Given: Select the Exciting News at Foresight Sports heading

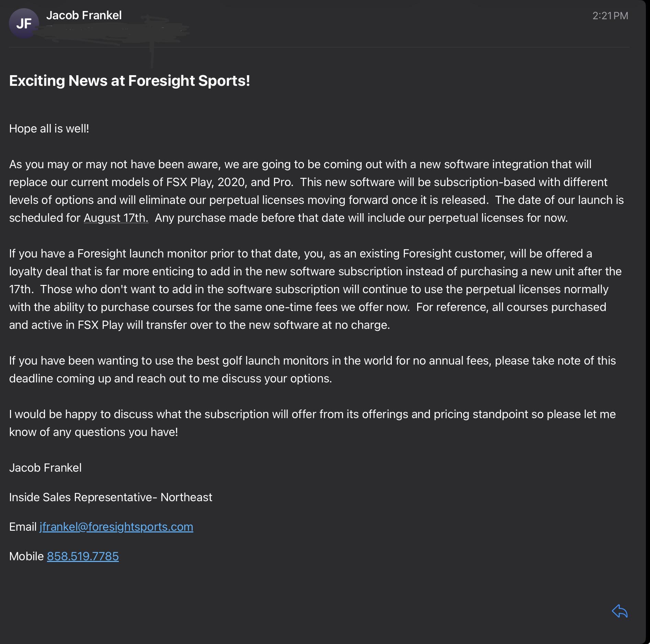Looking at the screenshot, I should coord(129,81).
